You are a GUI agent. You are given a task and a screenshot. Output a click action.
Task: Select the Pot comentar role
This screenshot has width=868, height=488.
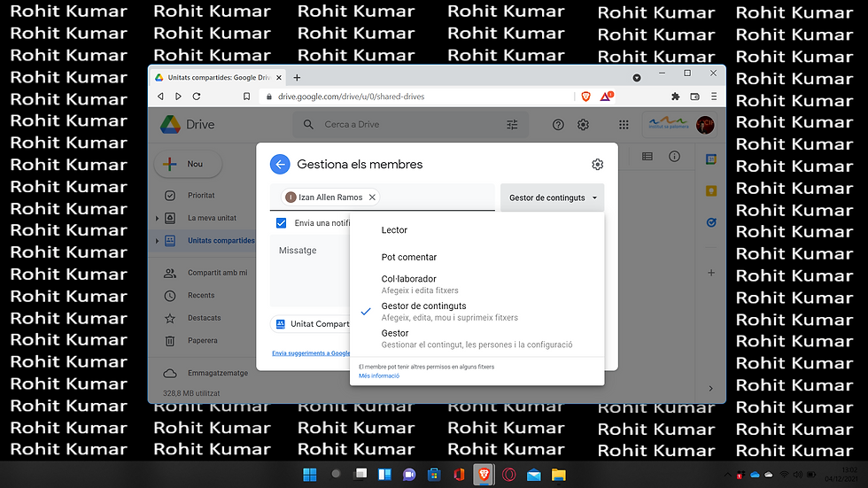[x=477, y=257]
